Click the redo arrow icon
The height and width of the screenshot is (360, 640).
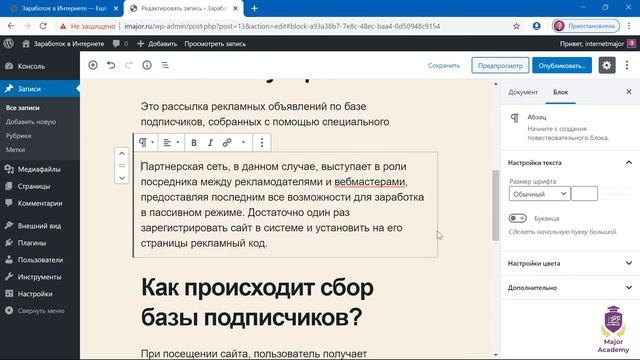click(x=129, y=65)
